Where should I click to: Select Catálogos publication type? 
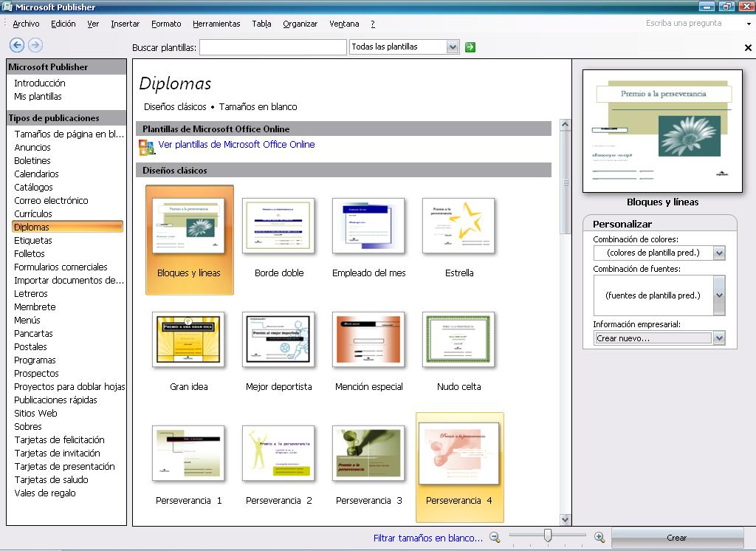click(33, 187)
